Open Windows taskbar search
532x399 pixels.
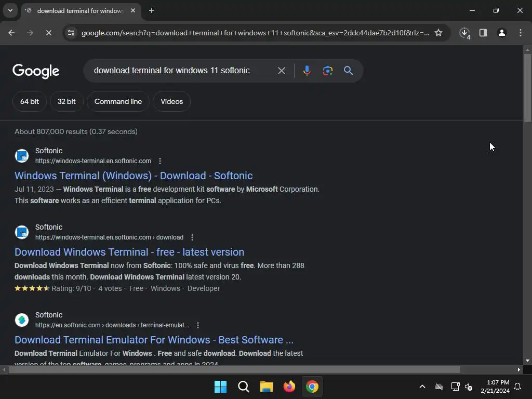(x=243, y=387)
